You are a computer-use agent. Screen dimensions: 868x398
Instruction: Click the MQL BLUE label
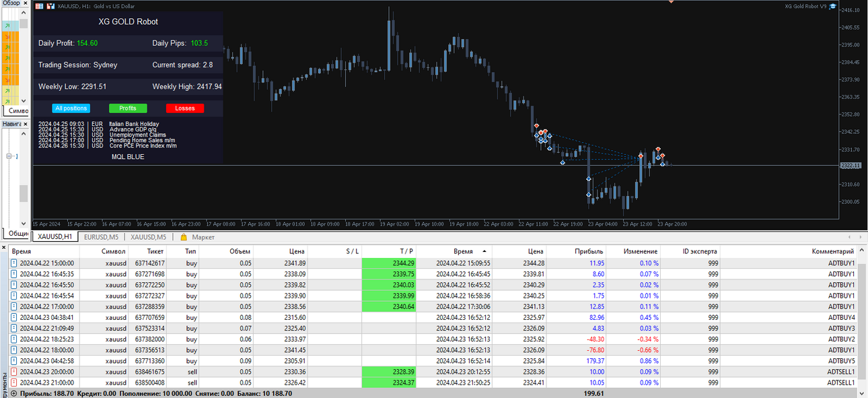pos(128,157)
